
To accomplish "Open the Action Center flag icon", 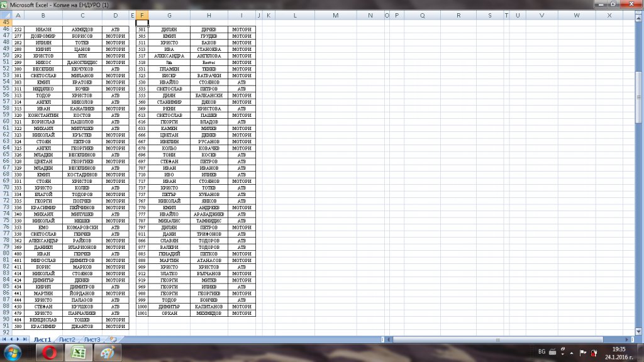I will [583, 353].
